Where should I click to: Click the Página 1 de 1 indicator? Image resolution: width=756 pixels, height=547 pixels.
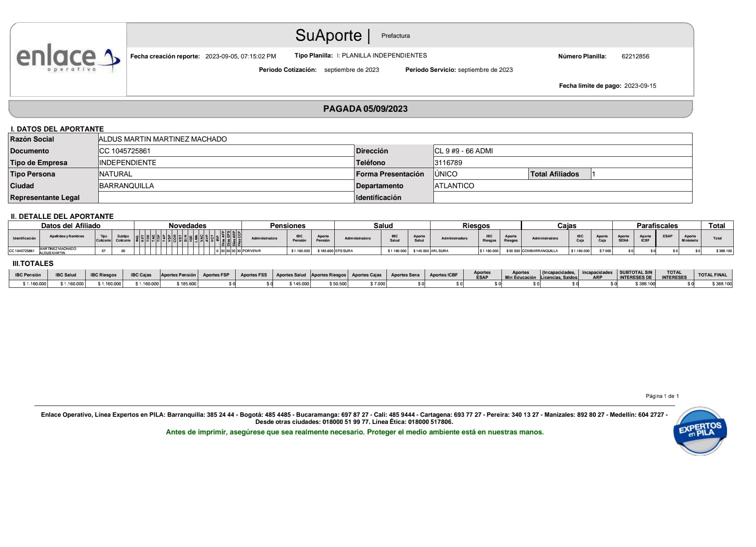[x=662, y=396]
